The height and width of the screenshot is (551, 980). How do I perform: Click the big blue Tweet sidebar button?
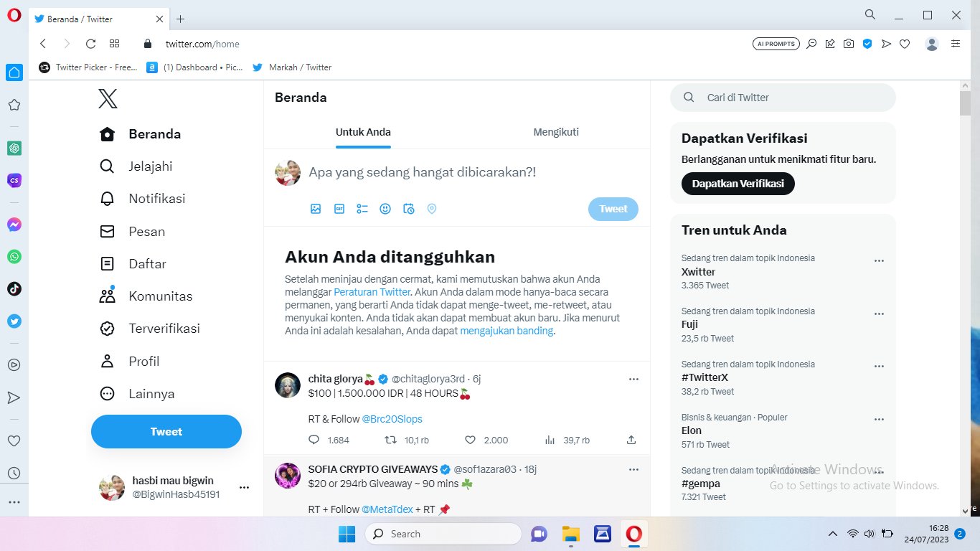(166, 432)
